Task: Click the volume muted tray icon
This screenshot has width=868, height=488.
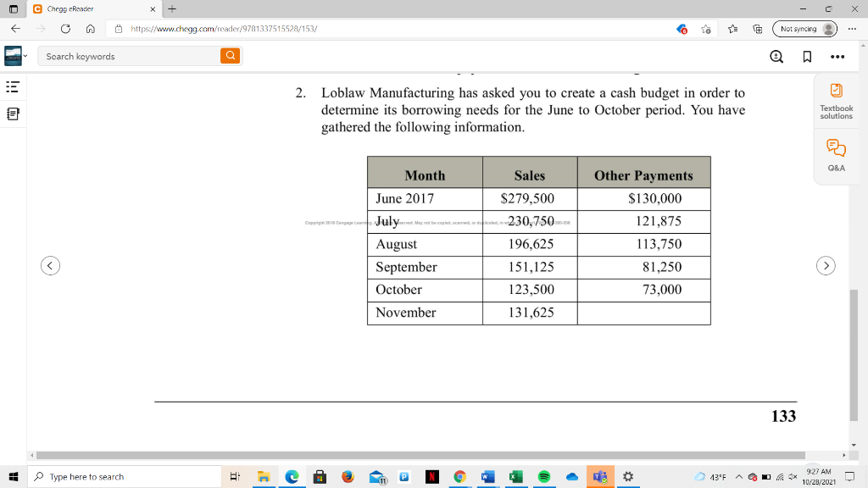Action: click(x=793, y=477)
